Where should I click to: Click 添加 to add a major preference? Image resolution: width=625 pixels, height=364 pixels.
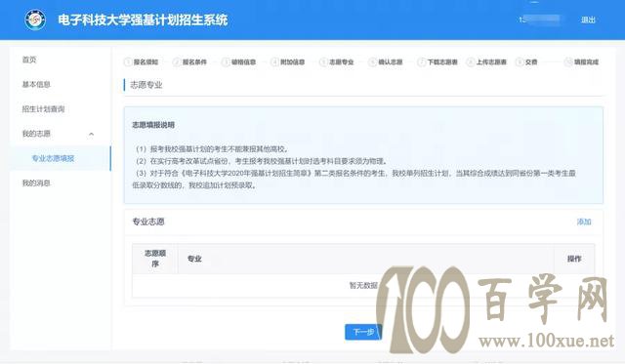(584, 222)
